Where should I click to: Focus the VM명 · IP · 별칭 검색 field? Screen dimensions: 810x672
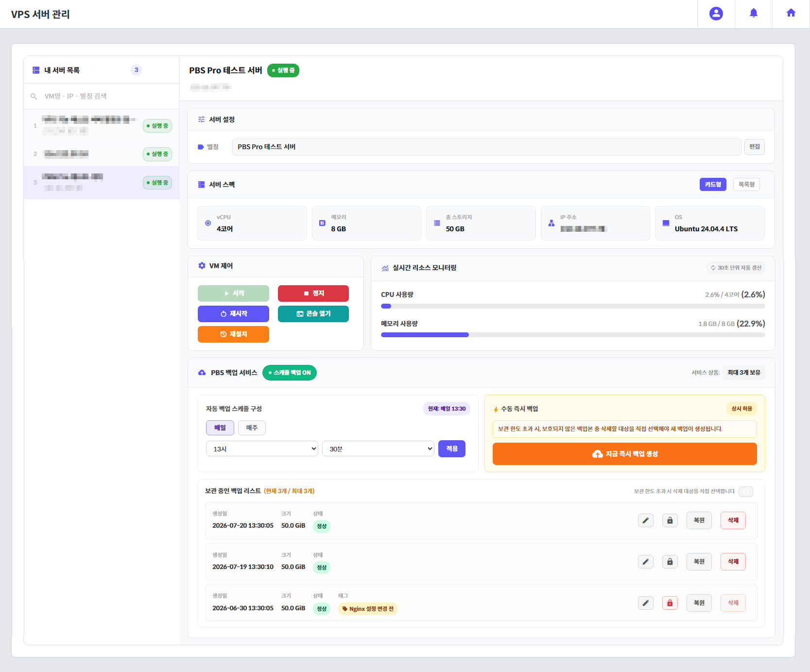(102, 96)
